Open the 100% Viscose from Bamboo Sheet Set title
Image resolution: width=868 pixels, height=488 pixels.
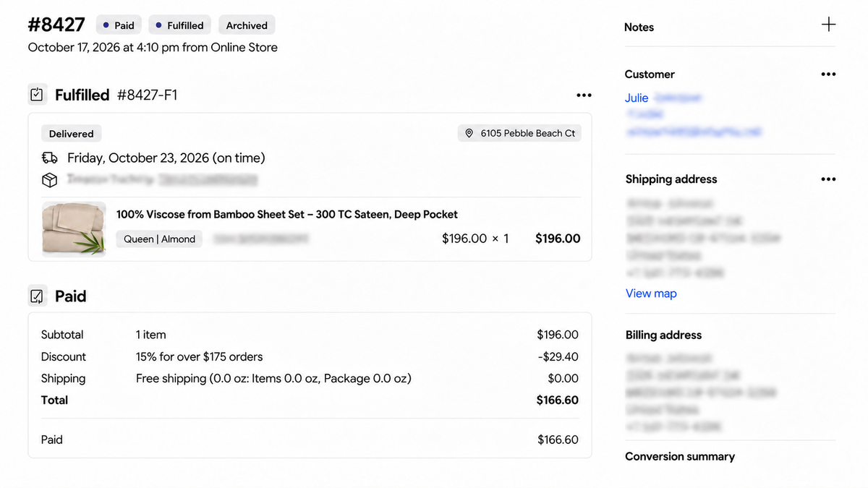[x=287, y=214]
